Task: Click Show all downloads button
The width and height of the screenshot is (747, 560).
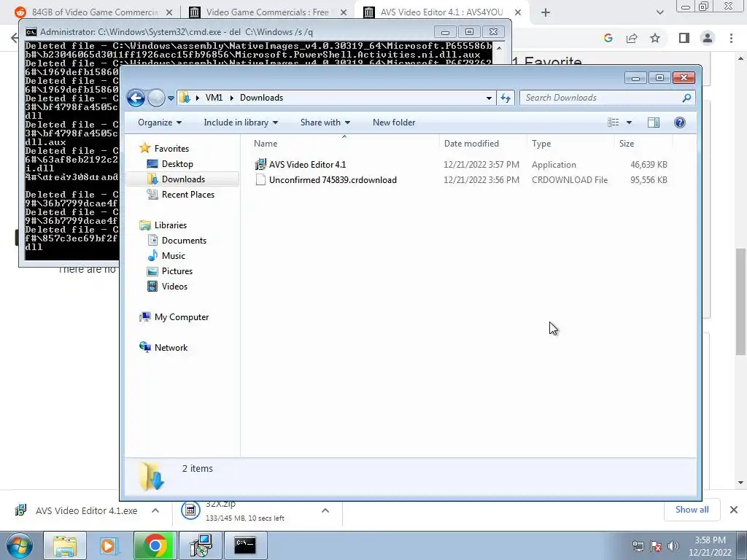Action: tap(692, 510)
